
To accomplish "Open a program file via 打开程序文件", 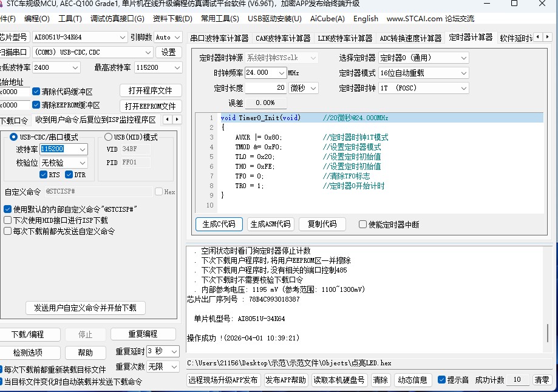I will coord(151,89).
